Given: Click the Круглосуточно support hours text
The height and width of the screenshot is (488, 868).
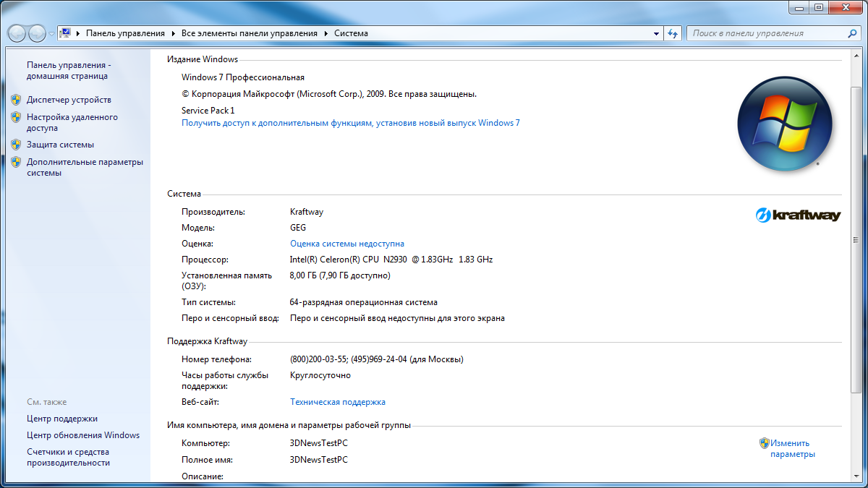Looking at the screenshot, I should pyautogui.click(x=320, y=375).
